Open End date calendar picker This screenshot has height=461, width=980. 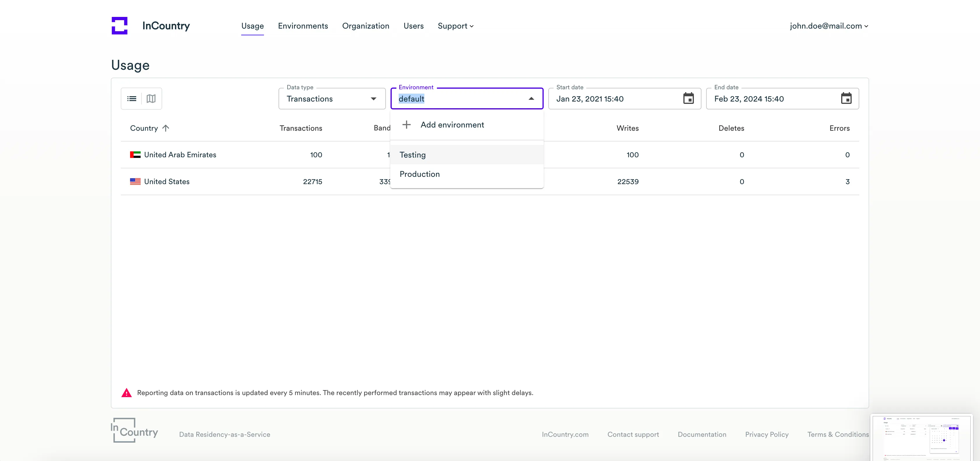coord(846,99)
